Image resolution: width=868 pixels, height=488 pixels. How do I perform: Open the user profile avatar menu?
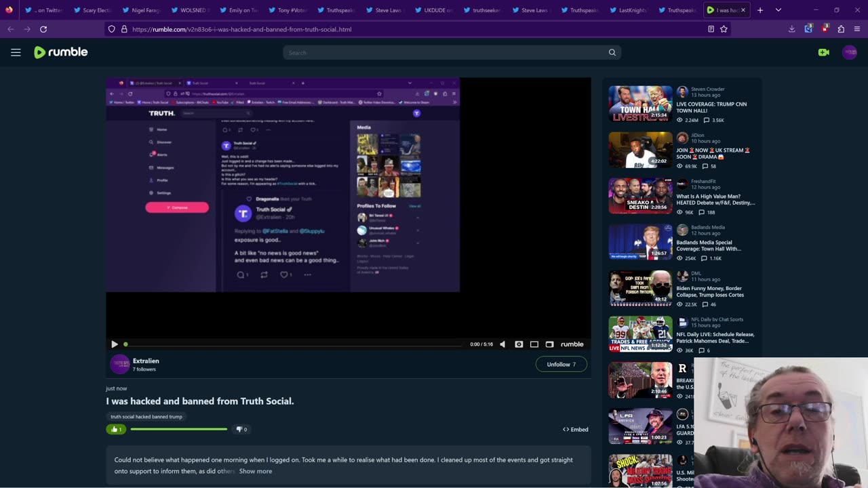coord(849,52)
